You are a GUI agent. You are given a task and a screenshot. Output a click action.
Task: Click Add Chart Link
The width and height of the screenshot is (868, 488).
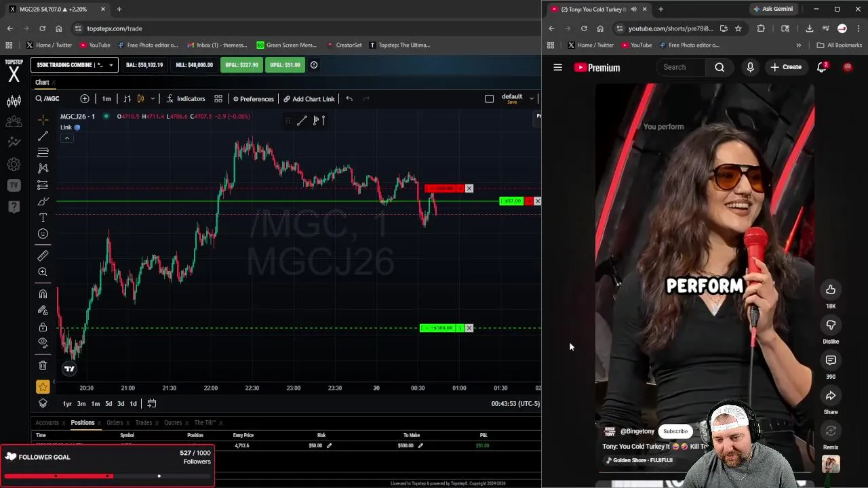coord(309,99)
